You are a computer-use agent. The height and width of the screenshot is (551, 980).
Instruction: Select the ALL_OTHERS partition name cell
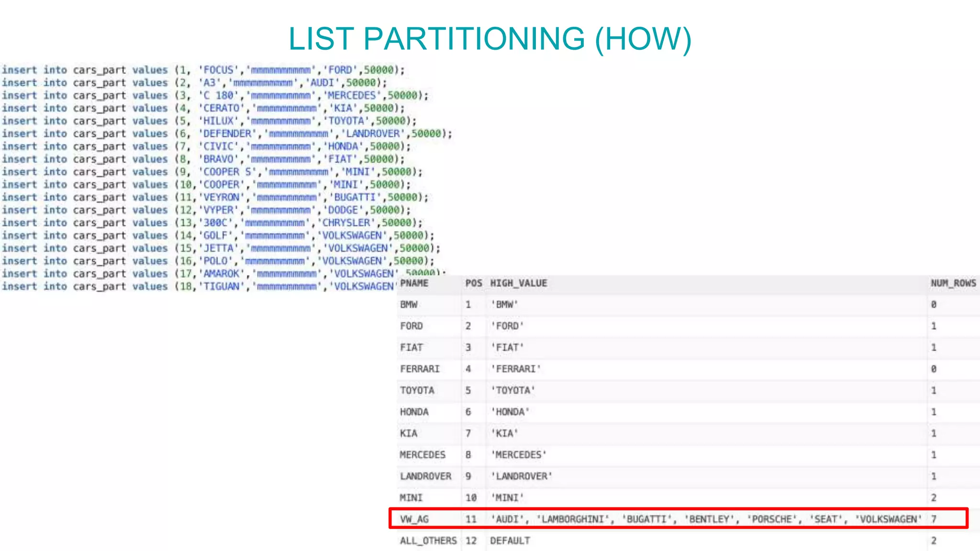(428, 541)
